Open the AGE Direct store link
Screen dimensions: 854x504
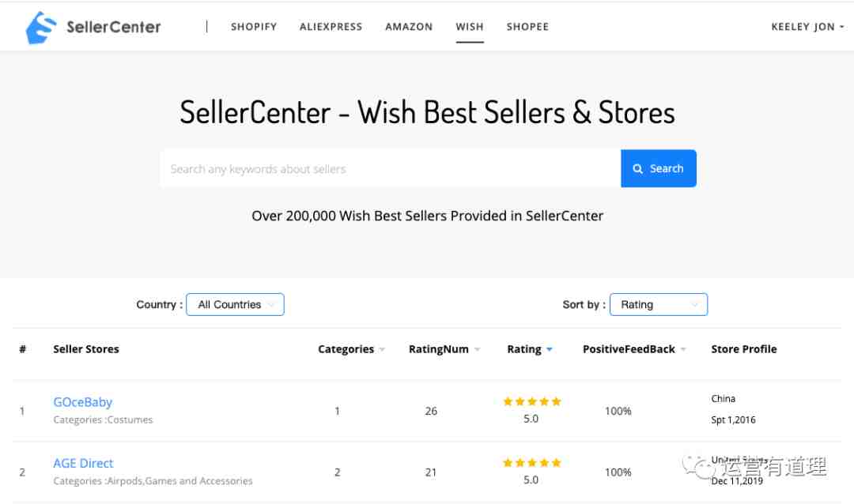click(83, 463)
